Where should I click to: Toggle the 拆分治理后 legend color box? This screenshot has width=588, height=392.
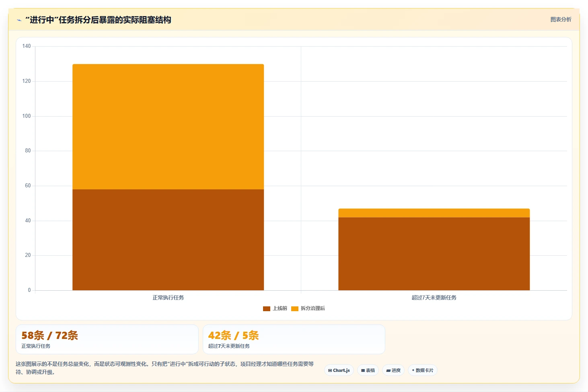coord(295,309)
